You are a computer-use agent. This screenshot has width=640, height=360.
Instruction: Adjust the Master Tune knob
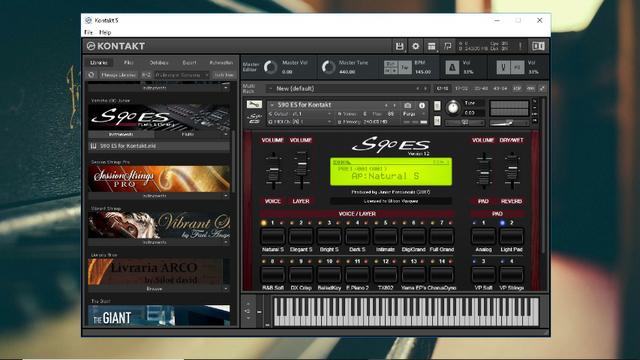point(328,67)
